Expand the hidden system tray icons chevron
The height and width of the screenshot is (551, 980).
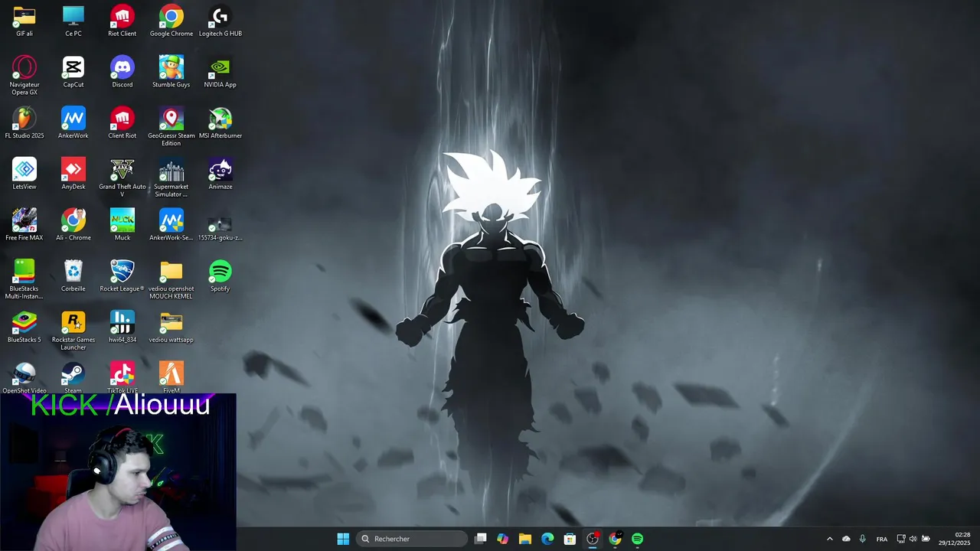tap(829, 539)
